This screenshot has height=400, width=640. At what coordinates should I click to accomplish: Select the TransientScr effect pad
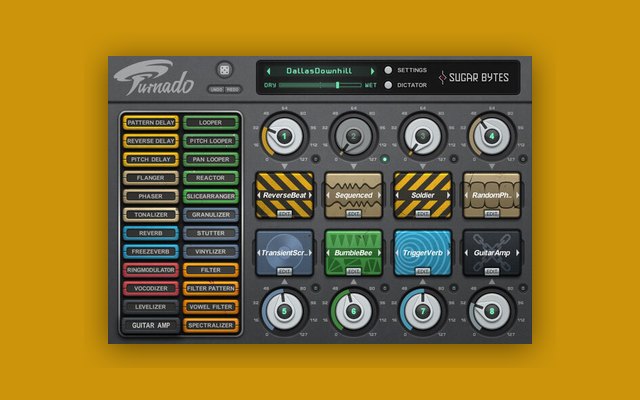[284, 253]
